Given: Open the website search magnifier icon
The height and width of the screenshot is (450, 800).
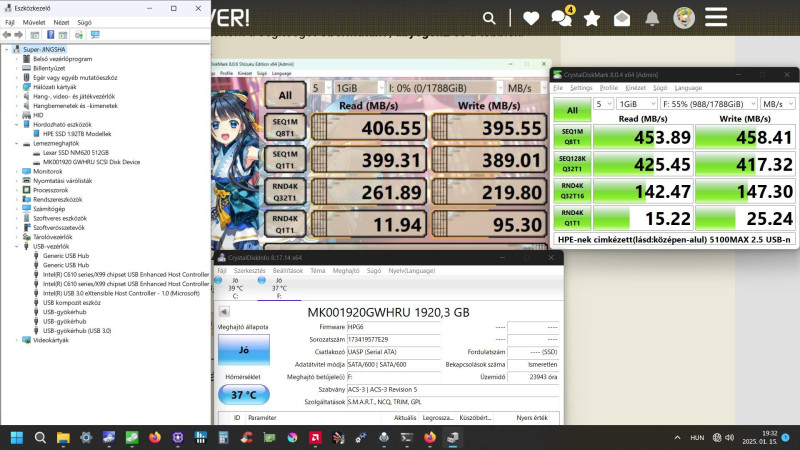Looking at the screenshot, I should tap(489, 18).
